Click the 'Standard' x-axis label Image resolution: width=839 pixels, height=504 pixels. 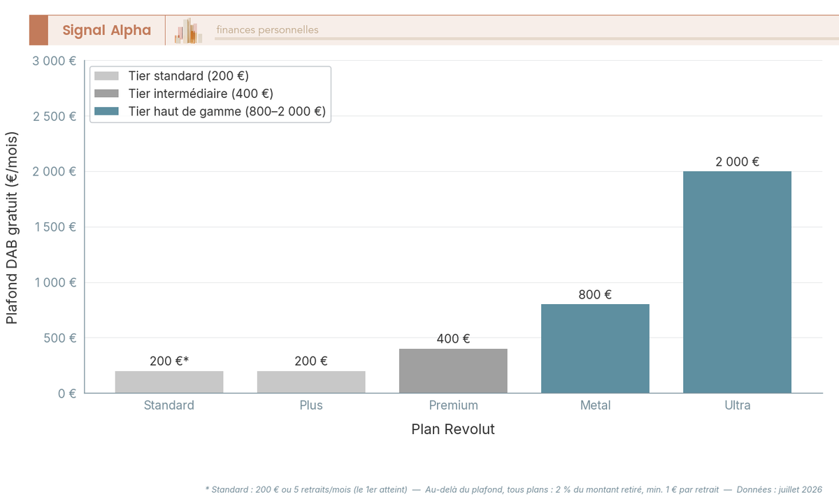pos(169,405)
